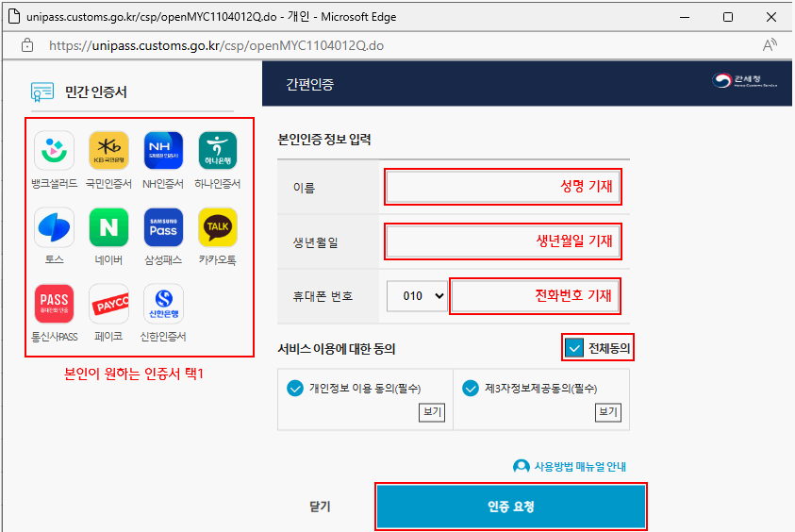Open the 010 phone prefix dropdown
Screen dimensions: 795x532
[x=417, y=295]
